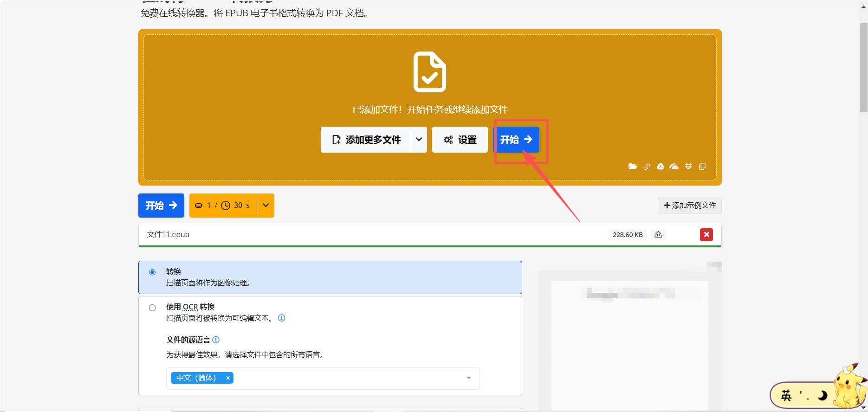Click the upload icon next to 228.60 KB
This screenshot has width=868, height=412.
[658, 235]
